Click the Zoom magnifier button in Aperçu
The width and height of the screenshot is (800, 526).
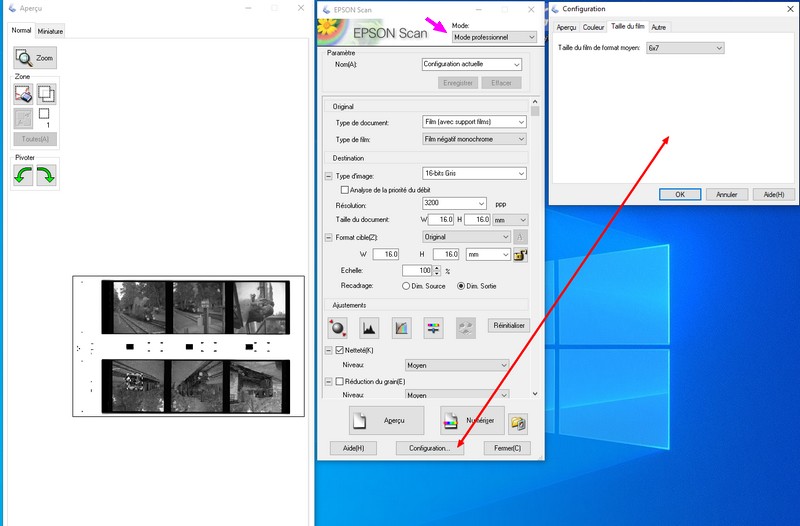pos(35,58)
